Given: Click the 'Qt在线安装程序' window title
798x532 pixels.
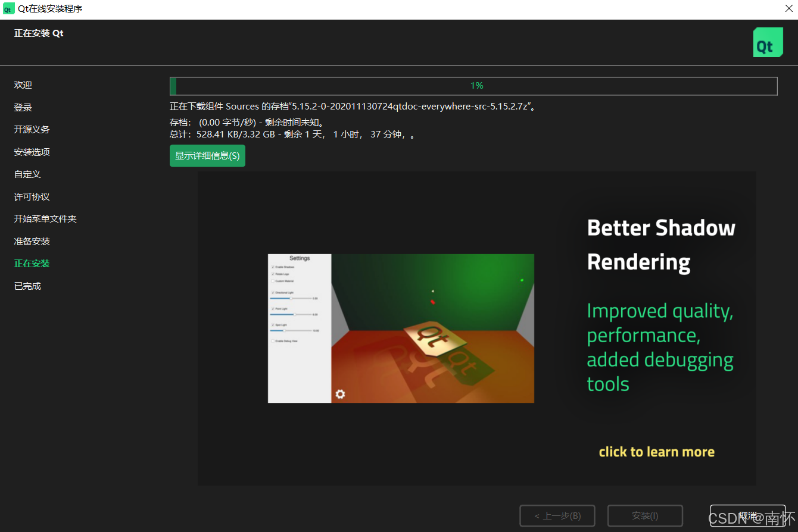Looking at the screenshot, I should point(50,9).
